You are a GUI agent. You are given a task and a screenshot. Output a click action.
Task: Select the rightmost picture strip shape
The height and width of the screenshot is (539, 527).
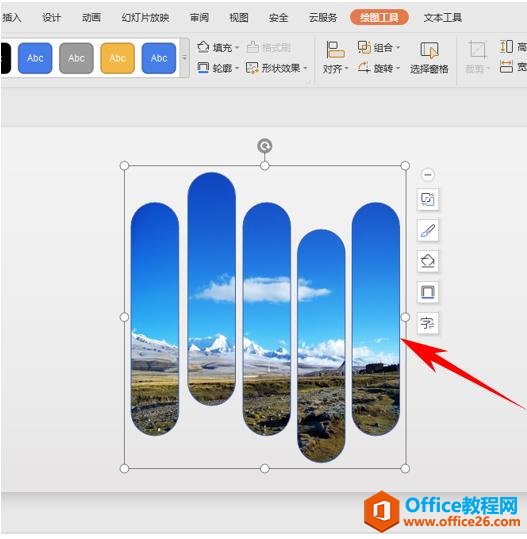376,319
